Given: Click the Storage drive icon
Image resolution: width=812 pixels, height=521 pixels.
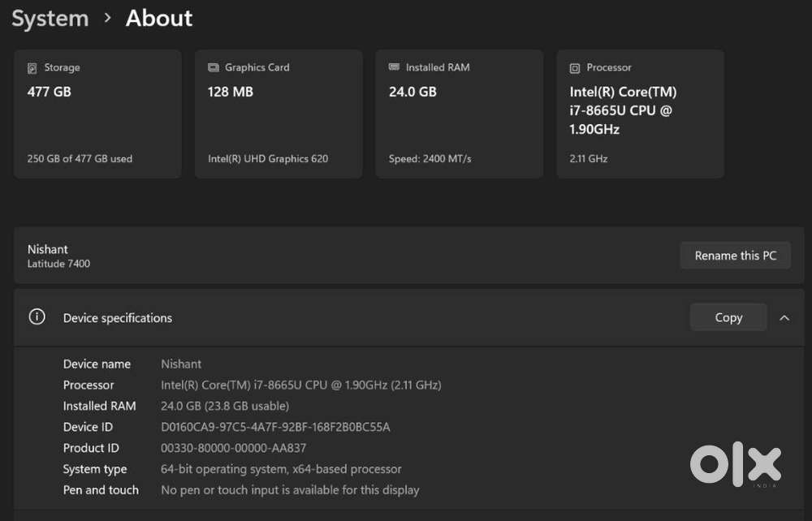Looking at the screenshot, I should pyautogui.click(x=32, y=68).
